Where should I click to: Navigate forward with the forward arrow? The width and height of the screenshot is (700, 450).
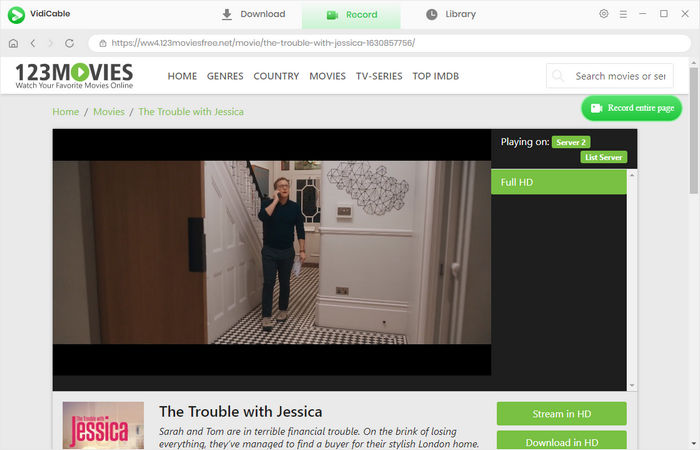coord(50,43)
